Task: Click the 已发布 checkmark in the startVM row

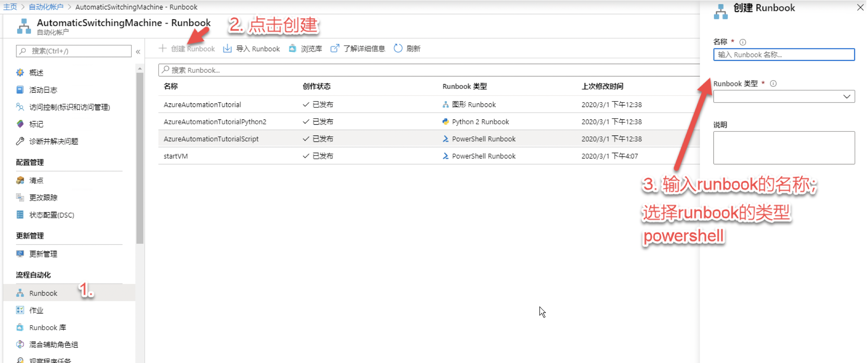Action: coord(306,156)
